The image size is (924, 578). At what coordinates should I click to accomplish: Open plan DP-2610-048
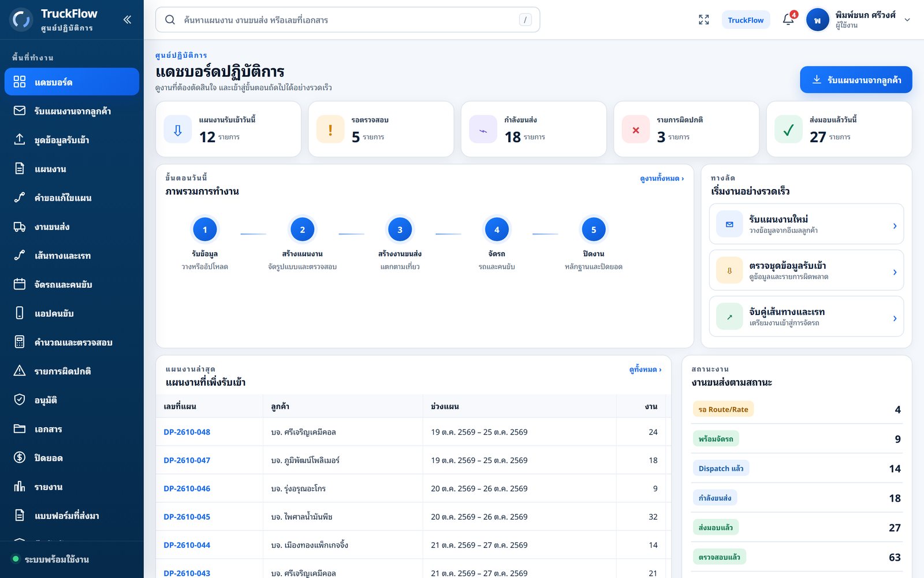(187, 432)
